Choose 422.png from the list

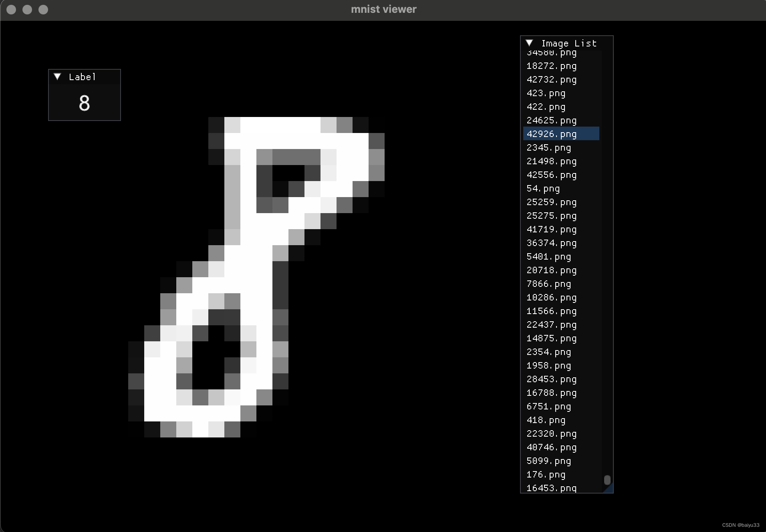pyautogui.click(x=561, y=107)
